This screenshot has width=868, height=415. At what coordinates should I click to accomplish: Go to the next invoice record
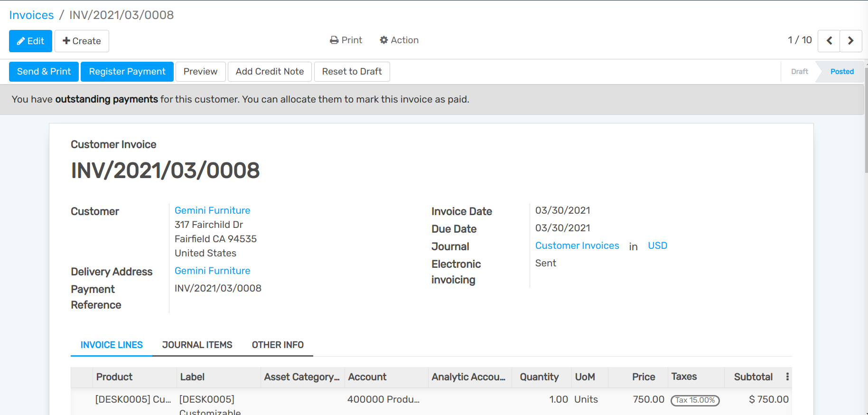tap(850, 41)
